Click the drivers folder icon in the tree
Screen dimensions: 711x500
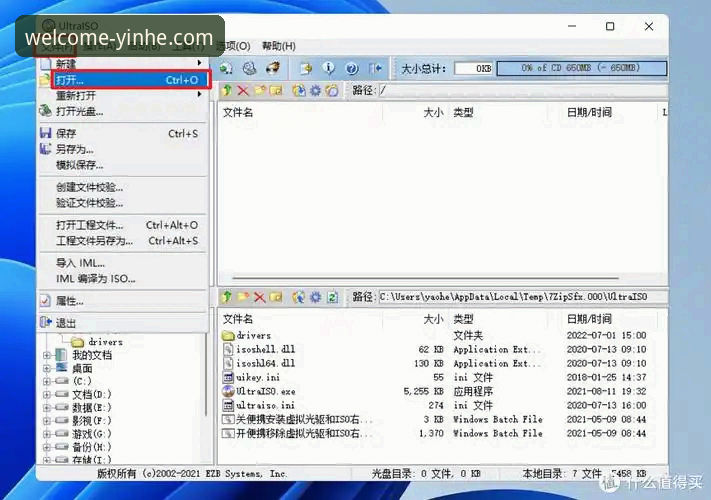point(78,342)
